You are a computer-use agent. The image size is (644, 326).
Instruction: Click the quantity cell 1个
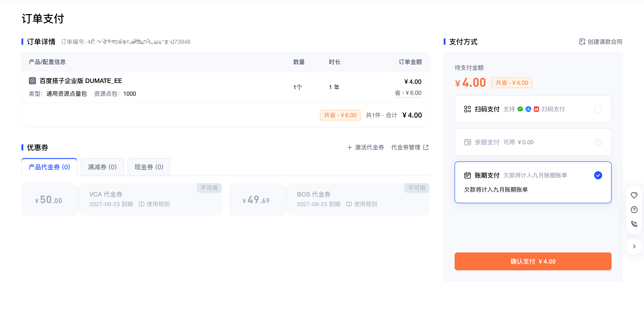(297, 87)
